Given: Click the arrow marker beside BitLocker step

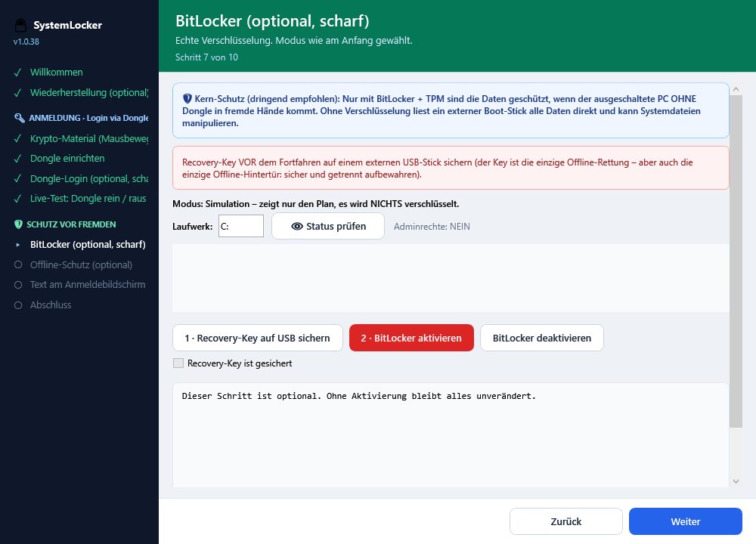Looking at the screenshot, I should pos(18,245).
